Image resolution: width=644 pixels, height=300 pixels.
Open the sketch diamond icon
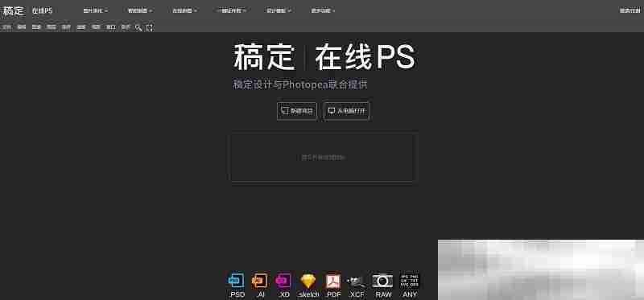click(x=308, y=282)
